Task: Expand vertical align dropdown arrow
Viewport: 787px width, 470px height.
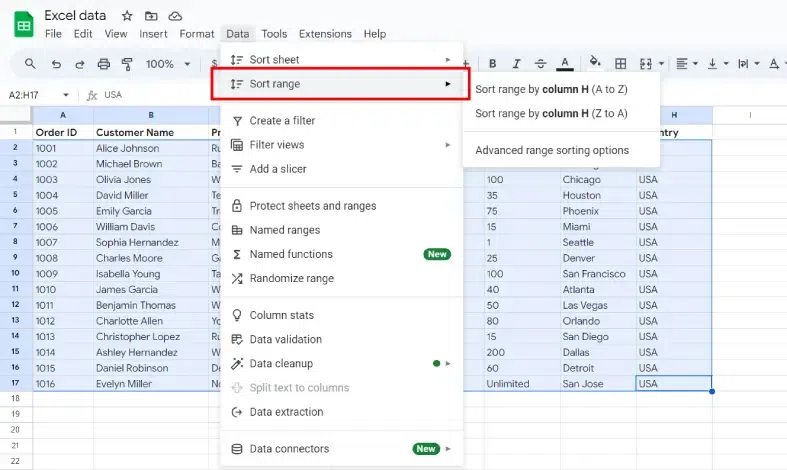Action: coord(726,64)
